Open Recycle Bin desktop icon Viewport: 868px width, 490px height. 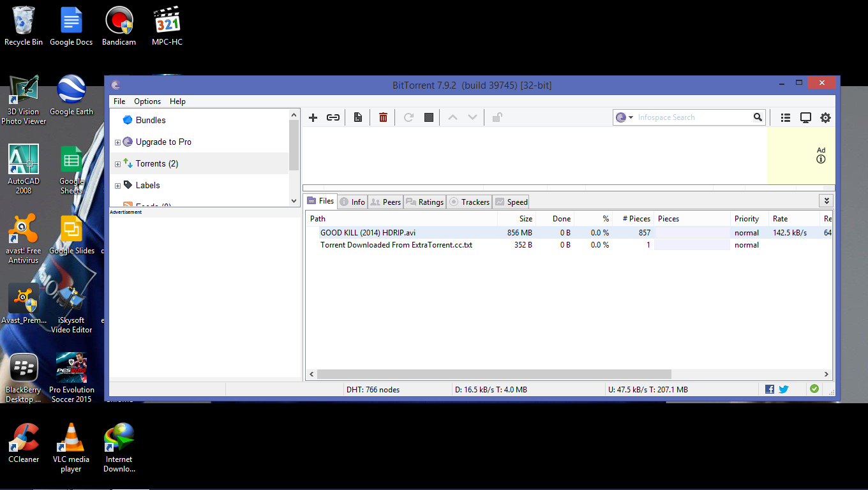pyautogui.click(x=24, y=26)
